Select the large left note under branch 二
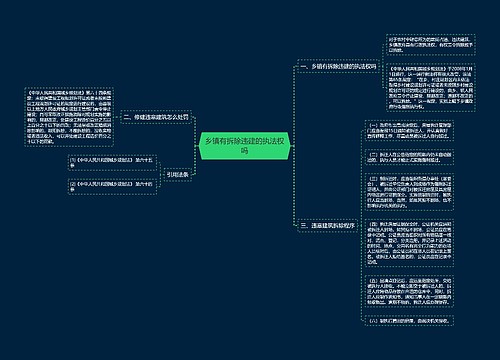Screen dimensions: 500x360 (x=69, y=117)
